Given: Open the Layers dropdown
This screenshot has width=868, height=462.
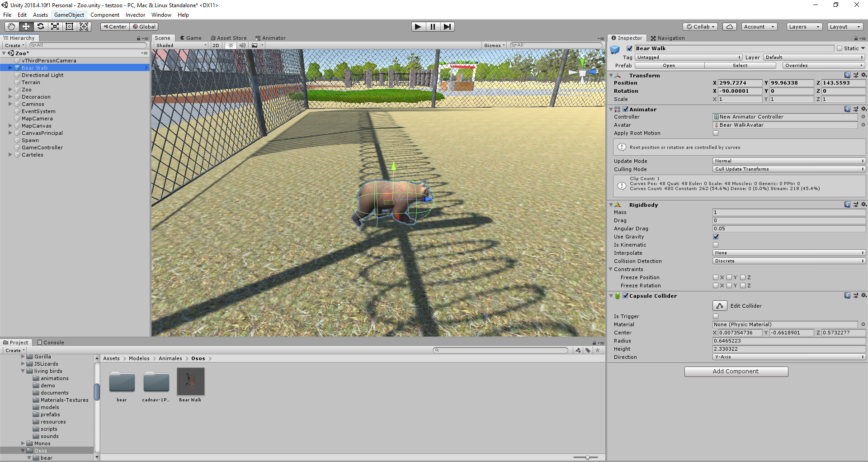Looking at the screenshot, I should [804, 27].
